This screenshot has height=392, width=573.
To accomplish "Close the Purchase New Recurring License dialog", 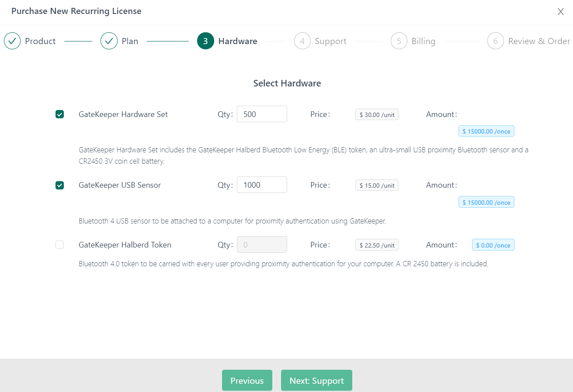I will pyautogui.click(x=560, y=11).
